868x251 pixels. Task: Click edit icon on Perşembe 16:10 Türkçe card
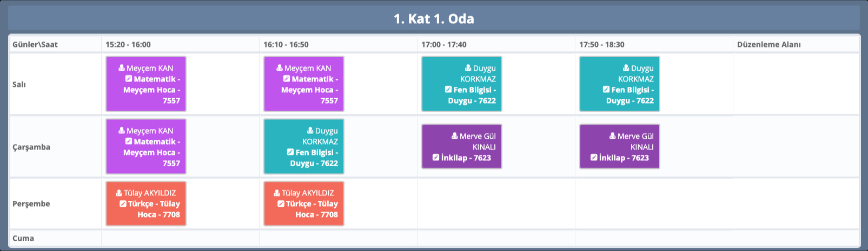(x=281, y=203)
